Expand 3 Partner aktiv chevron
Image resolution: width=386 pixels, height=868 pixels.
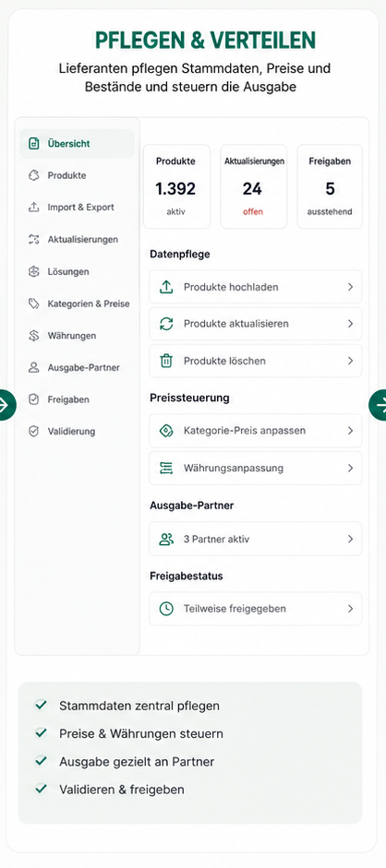pyautogui.click(x=350, y=540)
